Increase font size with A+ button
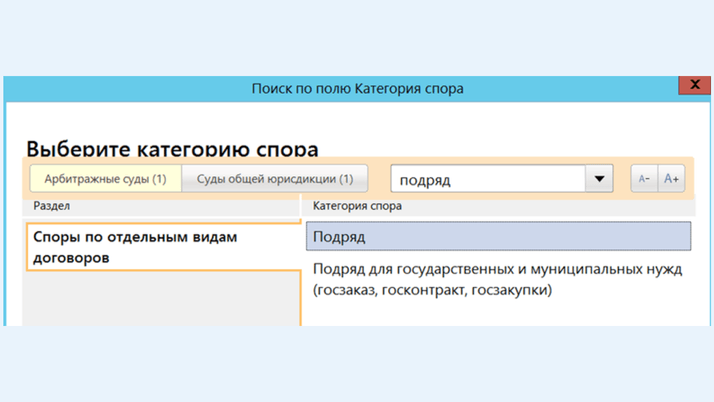The image size is (714, 402). pos(671,178)
